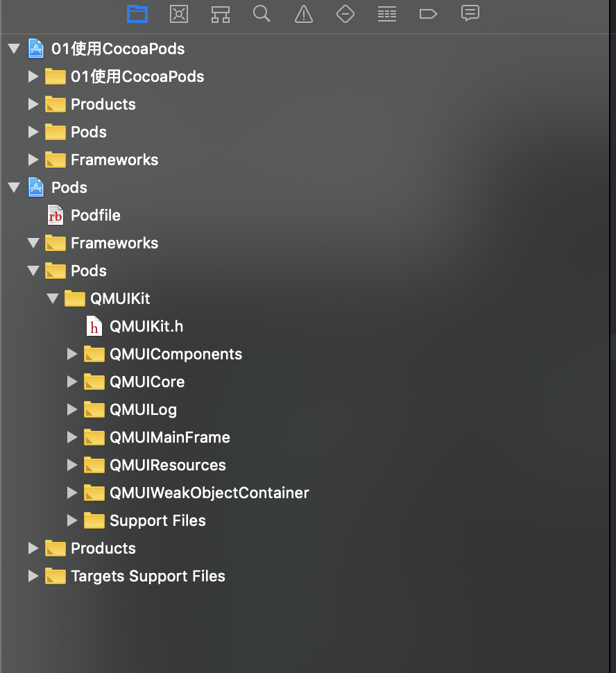Open the Debug navigator lines icon
This screenshot has height=673, width=616.
[387, 14]
